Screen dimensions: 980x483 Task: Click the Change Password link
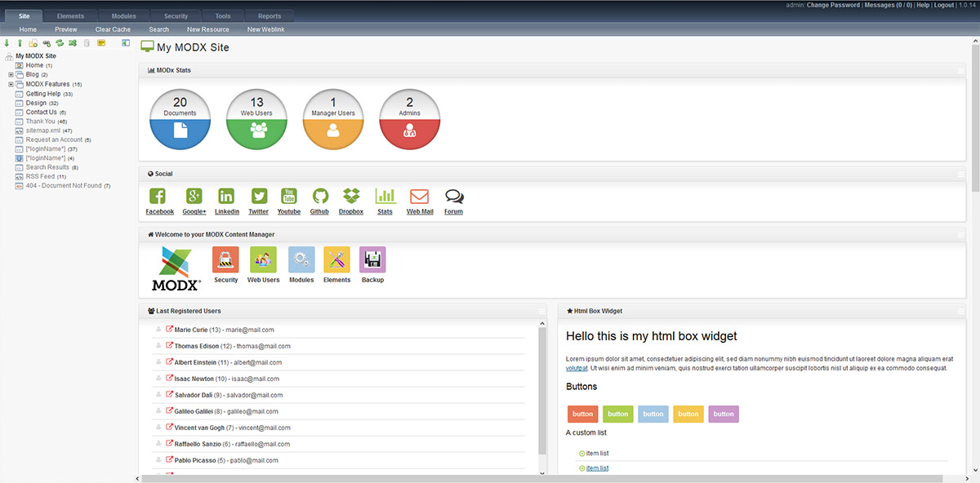click(833, 5)
